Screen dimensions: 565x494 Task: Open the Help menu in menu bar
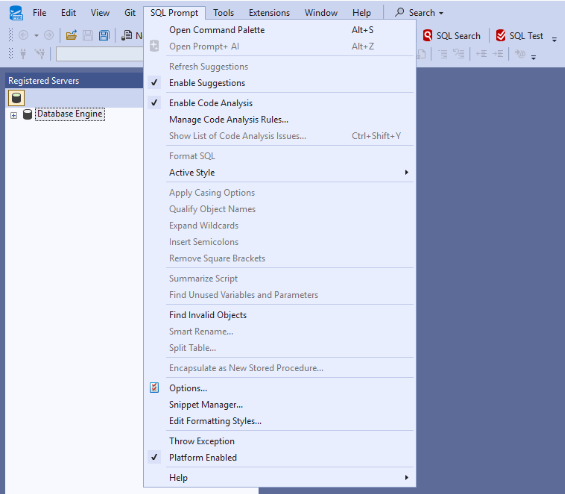[361, 13]
